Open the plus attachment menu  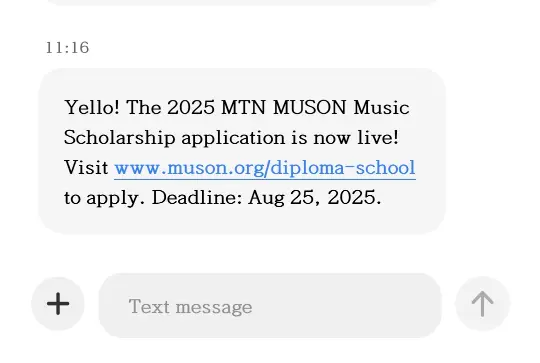point(58,304)
